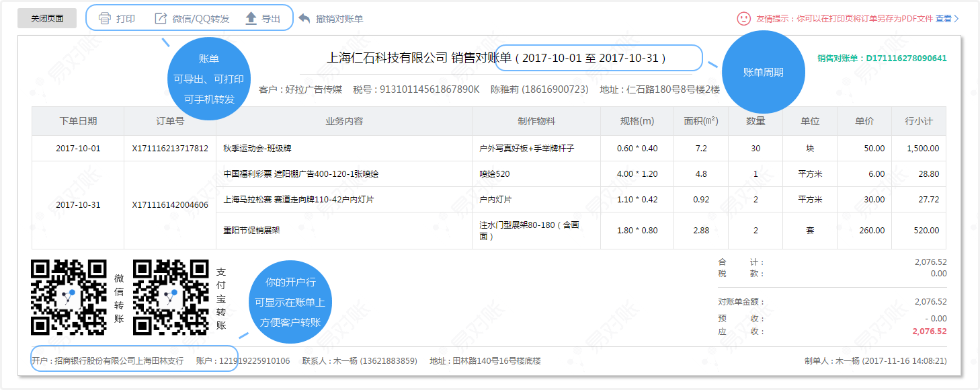The height and width of the screenshot is (390, 980).
Task: Click the 面积(m²) column header
Action: 701,121
